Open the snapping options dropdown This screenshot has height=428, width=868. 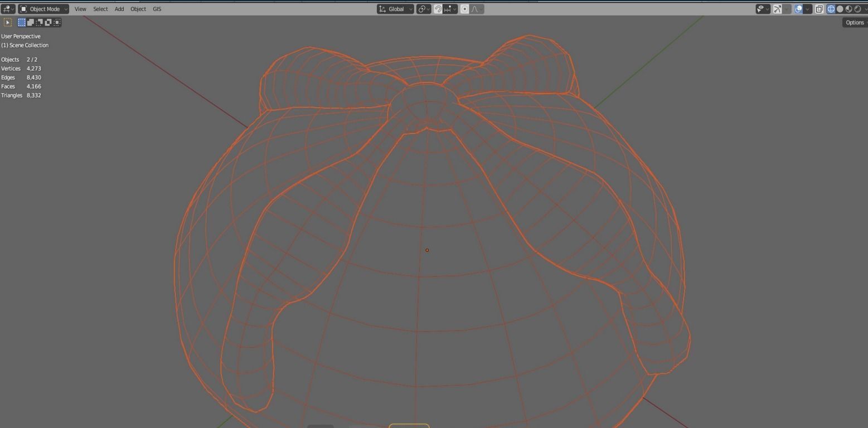point(450,9)
